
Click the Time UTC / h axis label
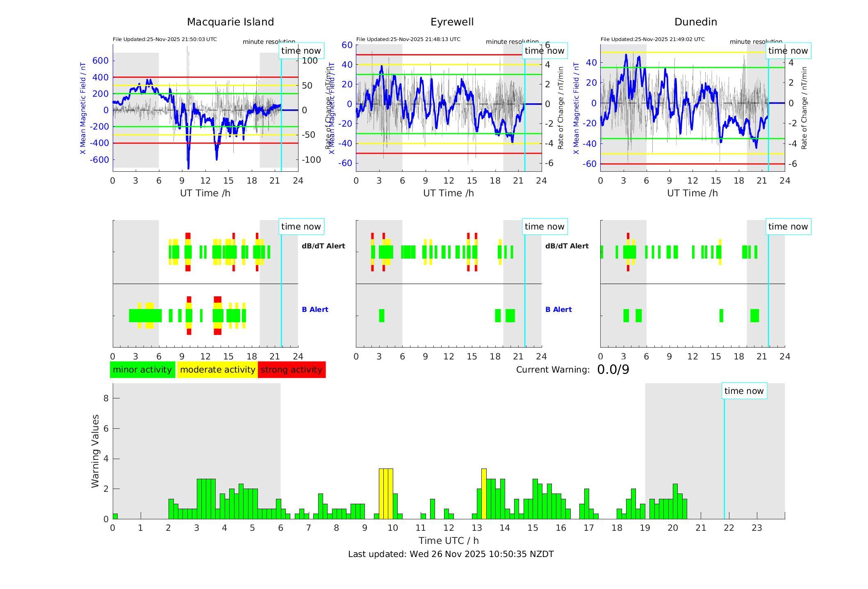pyautogui.click(x=449, y=541)
